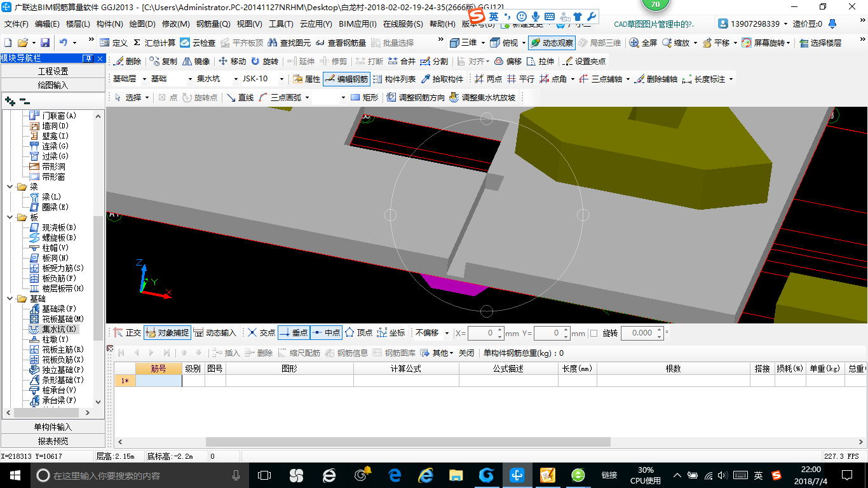868x488 pixels.
Task: Select 筏板基础(M) in tree
Action: [57, 319]
